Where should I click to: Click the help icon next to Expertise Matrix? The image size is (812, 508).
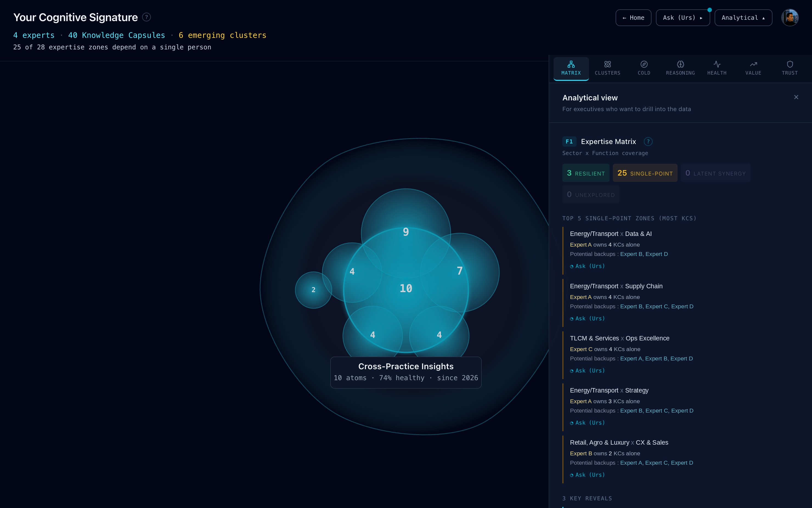coord(648,142)
